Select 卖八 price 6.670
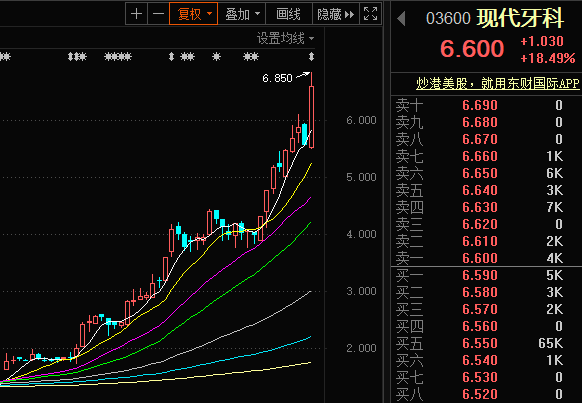 pos(480,139)
